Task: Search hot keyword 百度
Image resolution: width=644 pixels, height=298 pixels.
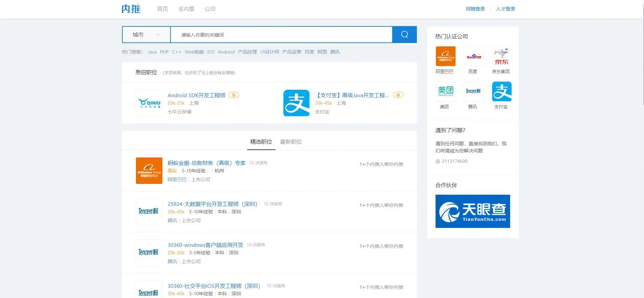Action: tap(309, 52)
